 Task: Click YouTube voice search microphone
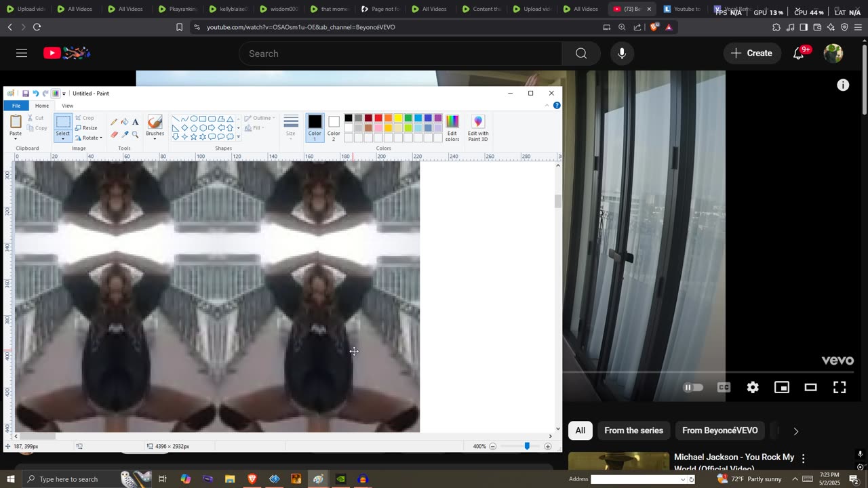622,54
